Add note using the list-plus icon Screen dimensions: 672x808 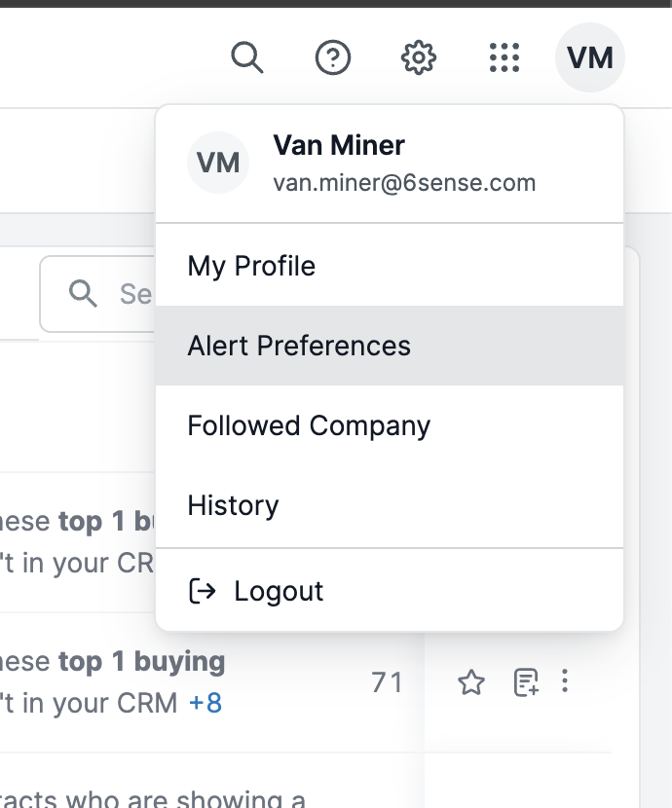pos(526,682)
